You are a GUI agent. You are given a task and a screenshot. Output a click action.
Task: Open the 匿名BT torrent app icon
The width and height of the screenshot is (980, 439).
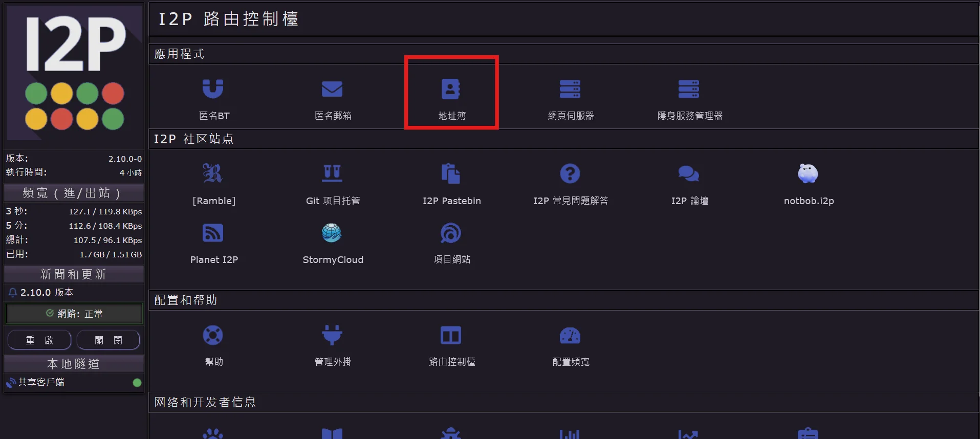click(x=213, y=90)
